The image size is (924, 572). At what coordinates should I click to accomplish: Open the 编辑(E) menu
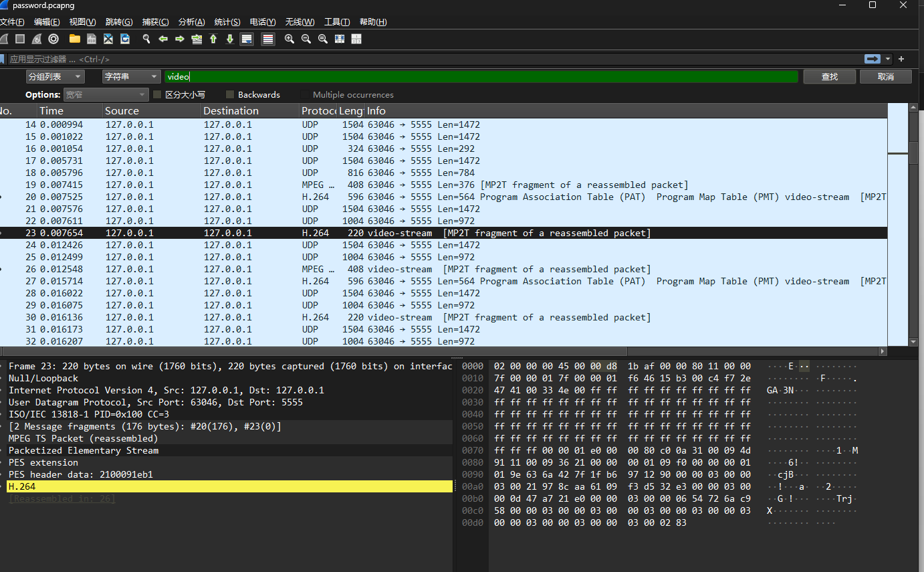point(47,22)
